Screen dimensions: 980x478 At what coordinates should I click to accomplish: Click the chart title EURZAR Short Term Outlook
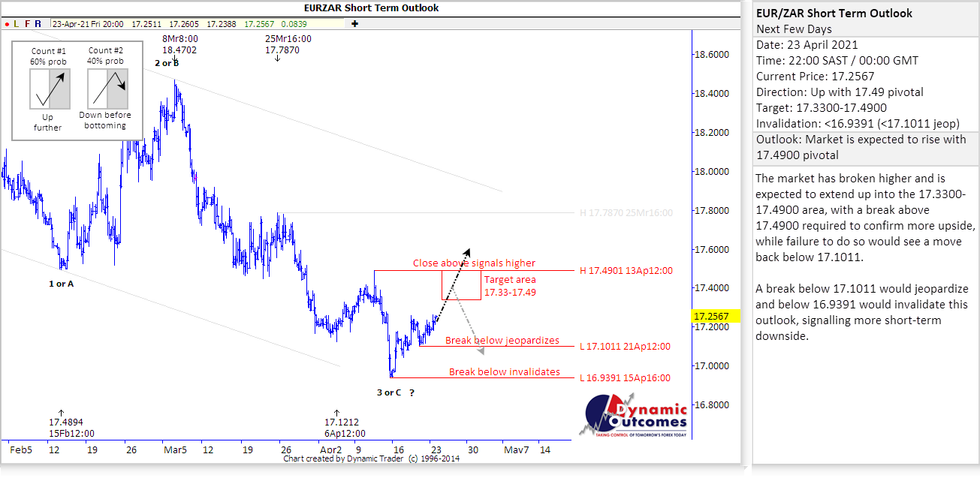372,8
